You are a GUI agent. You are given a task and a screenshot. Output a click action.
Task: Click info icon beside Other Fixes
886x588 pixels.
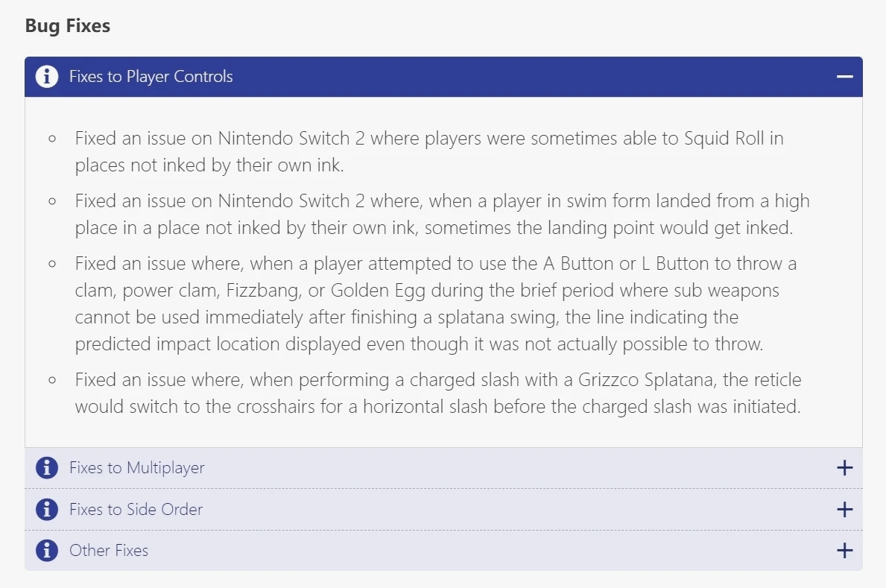coord(46,551)
